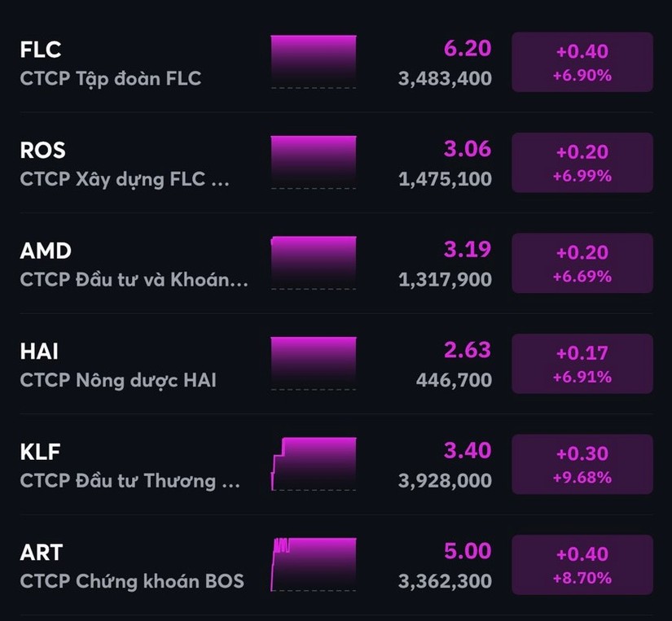Toggle the AMD +6.69% change badge
Image resolution: width=672 pixels, height=621 pixels.
coord(582,263)
